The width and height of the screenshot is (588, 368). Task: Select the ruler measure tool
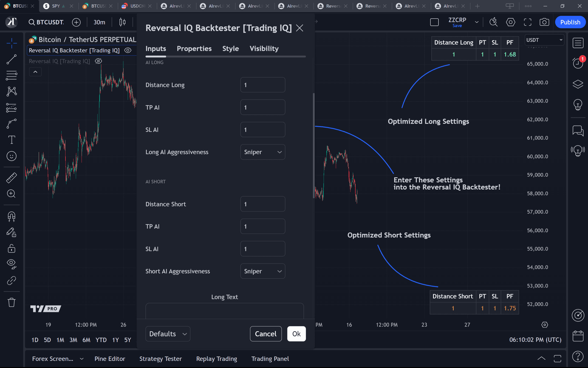(11, 178)
